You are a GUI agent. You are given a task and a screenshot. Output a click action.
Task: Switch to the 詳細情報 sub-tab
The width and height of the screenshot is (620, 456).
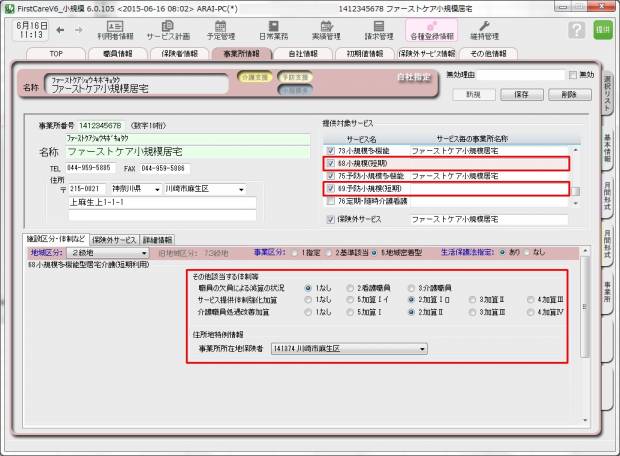(x=156, y=241)
